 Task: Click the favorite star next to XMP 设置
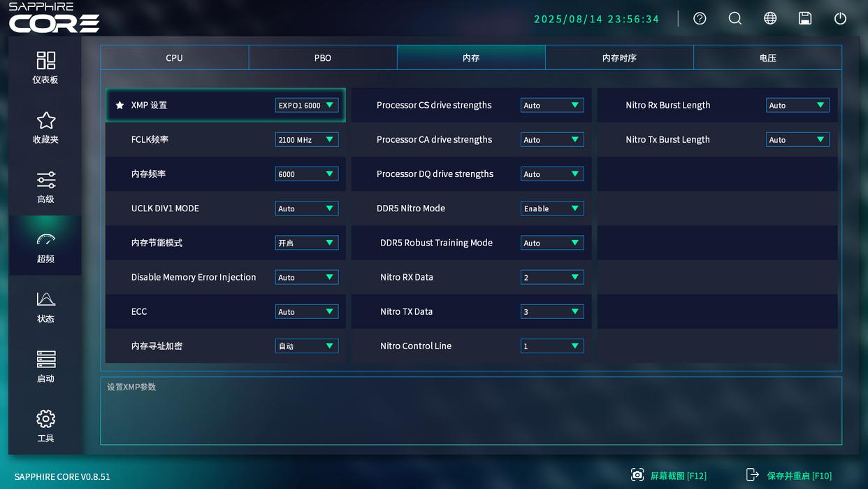pos(120,105)
